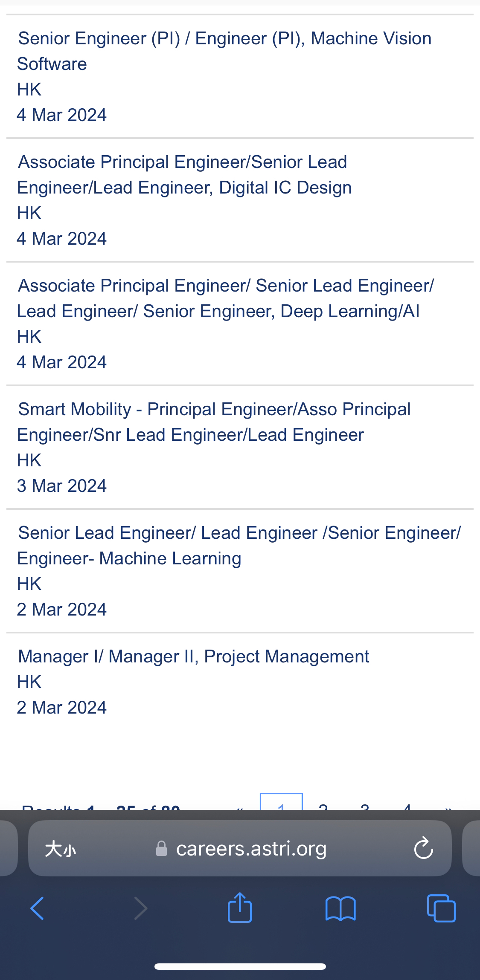Open the Smart Mobility Principal Engineer posting

(214, 422)
